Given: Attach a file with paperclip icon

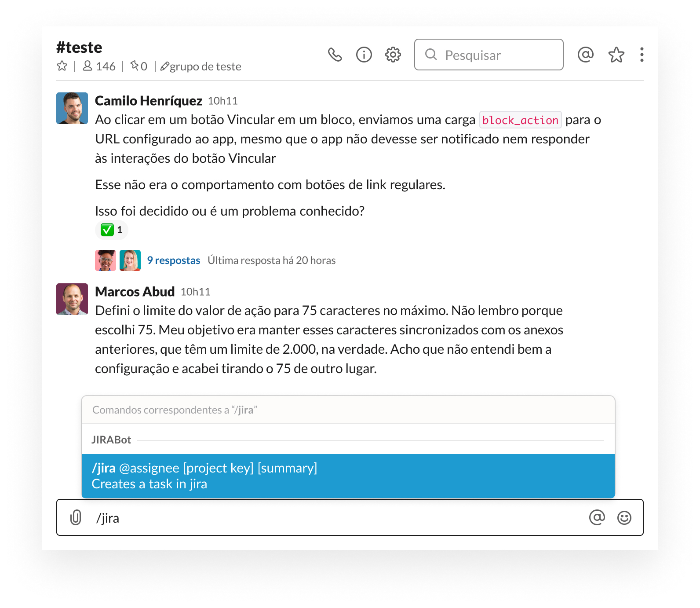Looking at the screenshot, I should tap(76, 517).
